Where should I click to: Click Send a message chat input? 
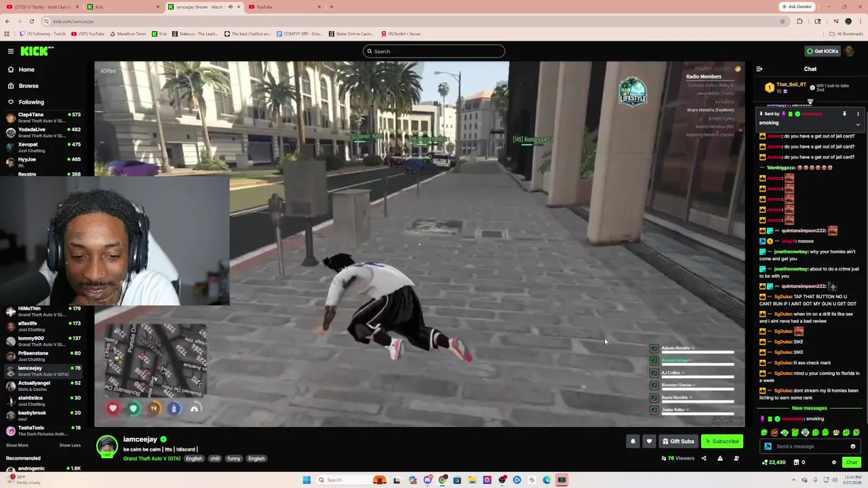click(x=810, y=447)
